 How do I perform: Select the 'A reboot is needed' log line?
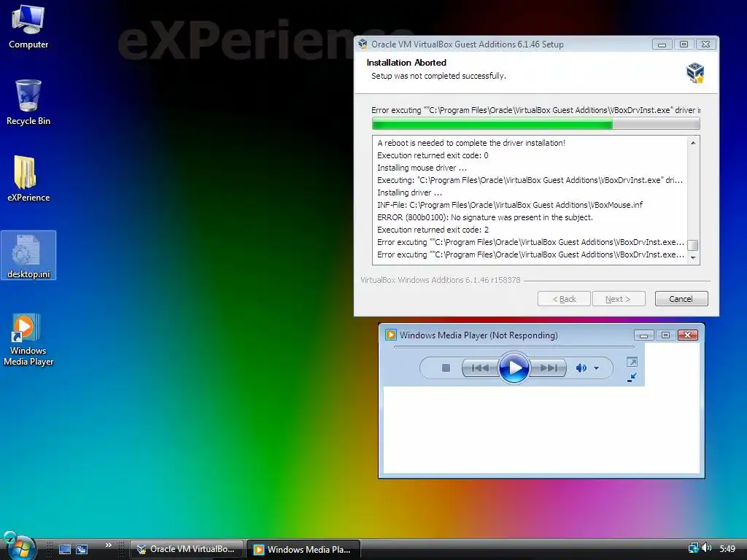click(x=471, y=143)
